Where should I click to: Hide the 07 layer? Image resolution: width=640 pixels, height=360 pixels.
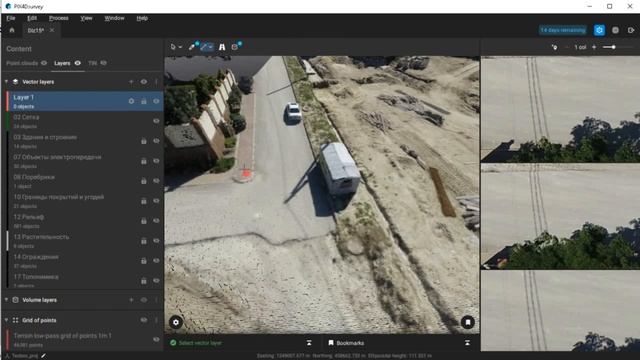tap(156, 161)
